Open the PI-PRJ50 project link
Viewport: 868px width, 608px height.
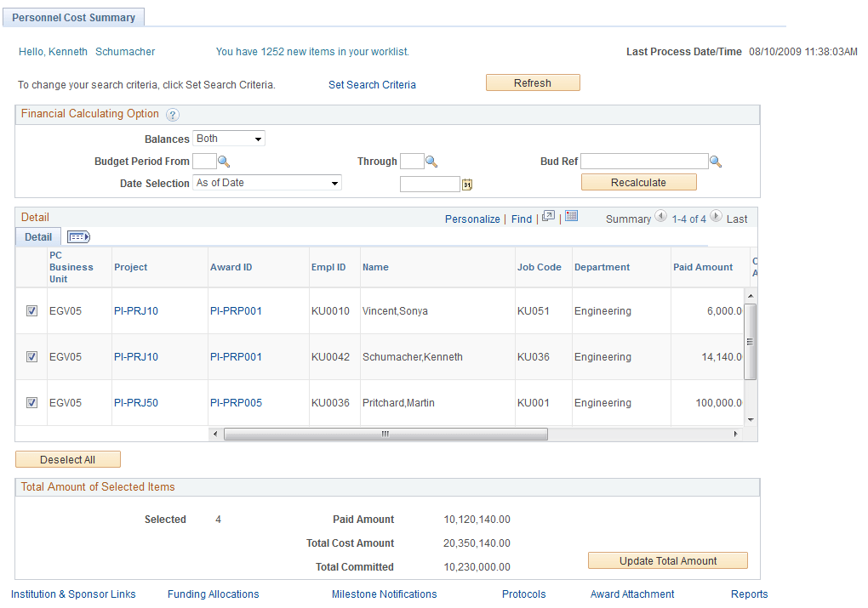tap(135, 402)
